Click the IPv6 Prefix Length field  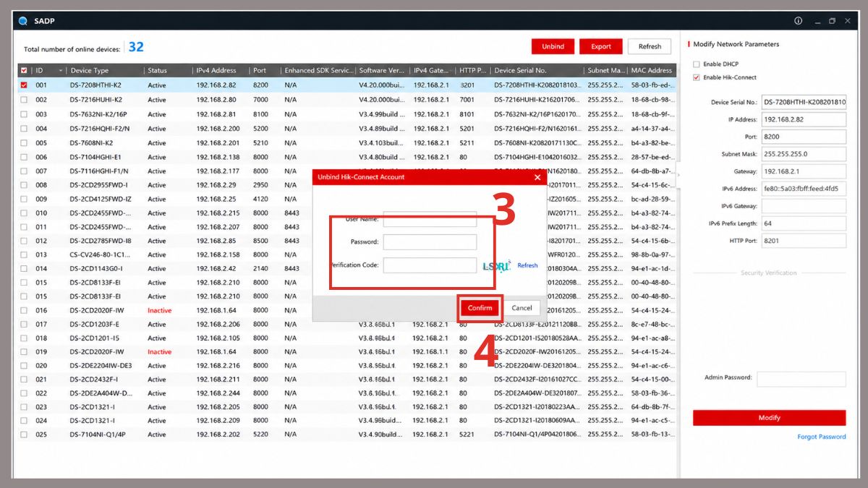point(804,223)
